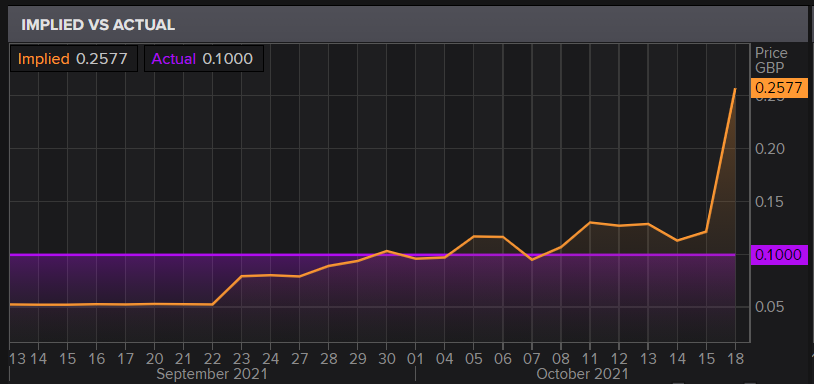Viewport: 814px width, 384px height.
Task: Click the September 2021 month label
Action: pyautogui.click(x=212, y=374)
